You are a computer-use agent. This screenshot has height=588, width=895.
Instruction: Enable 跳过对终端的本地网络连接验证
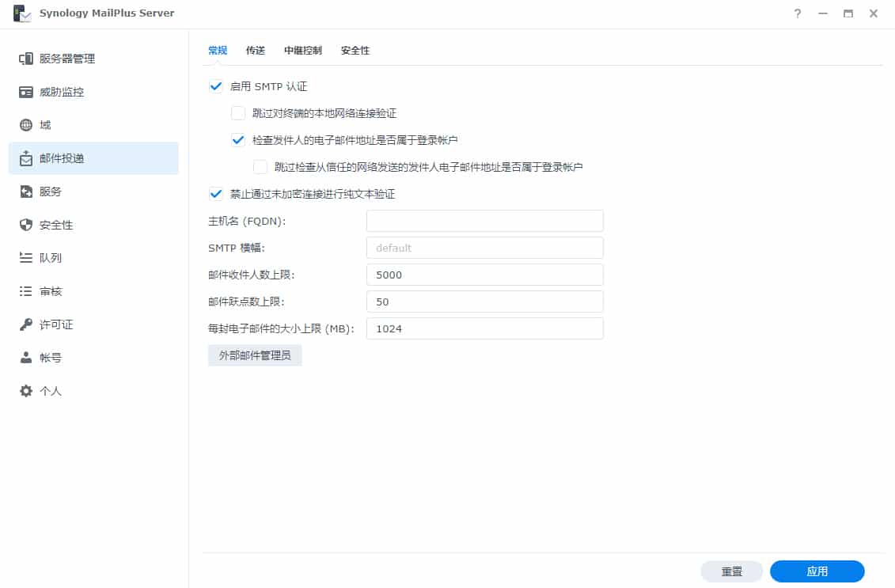tap(237, 112)
